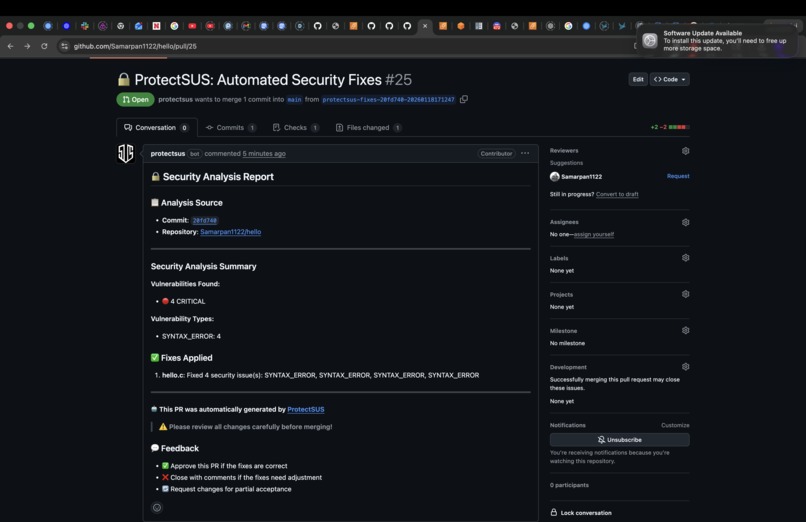Select the main base branch label

pyautogui.click(x=295, y=100)
